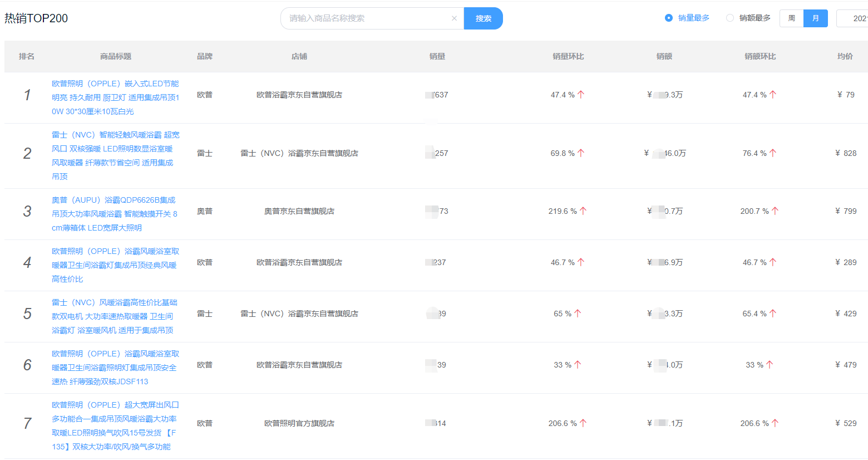Screen dimensions: 868x460
Task: Click the 热销TOP200 heading
Action: (36, 18)
